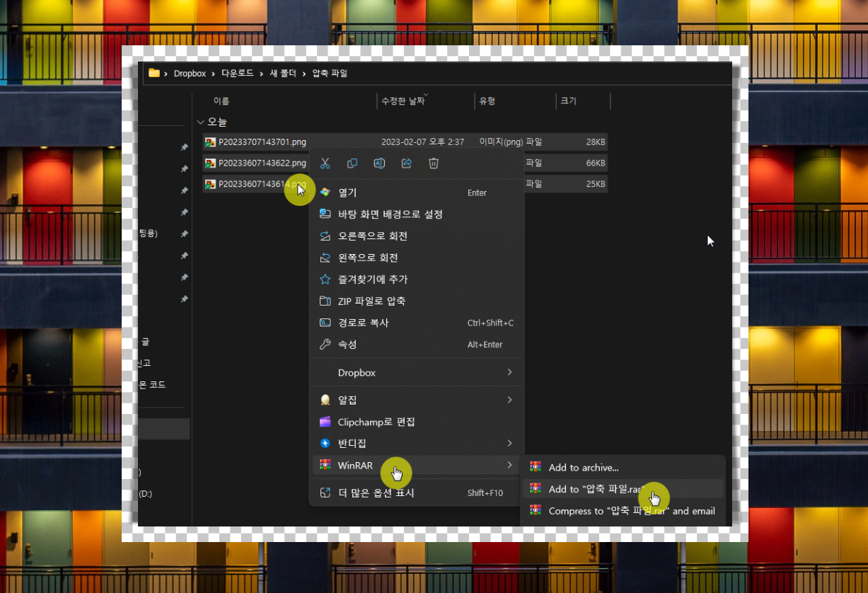Click Dropbox in the address path

[x=190, y=74]
